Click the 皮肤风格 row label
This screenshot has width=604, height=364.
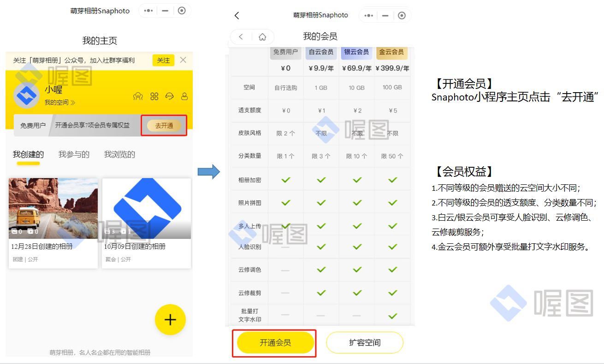click(250, 133)
